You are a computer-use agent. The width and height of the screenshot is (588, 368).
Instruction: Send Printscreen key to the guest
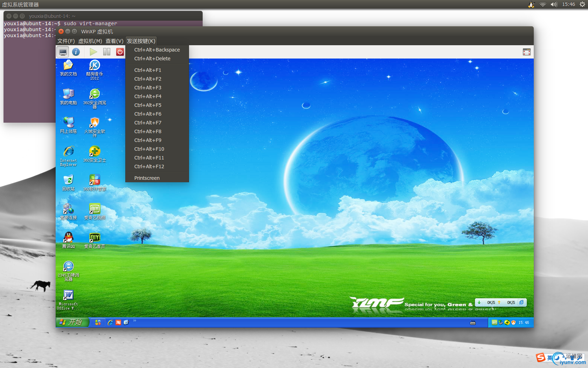pos(157,178)
